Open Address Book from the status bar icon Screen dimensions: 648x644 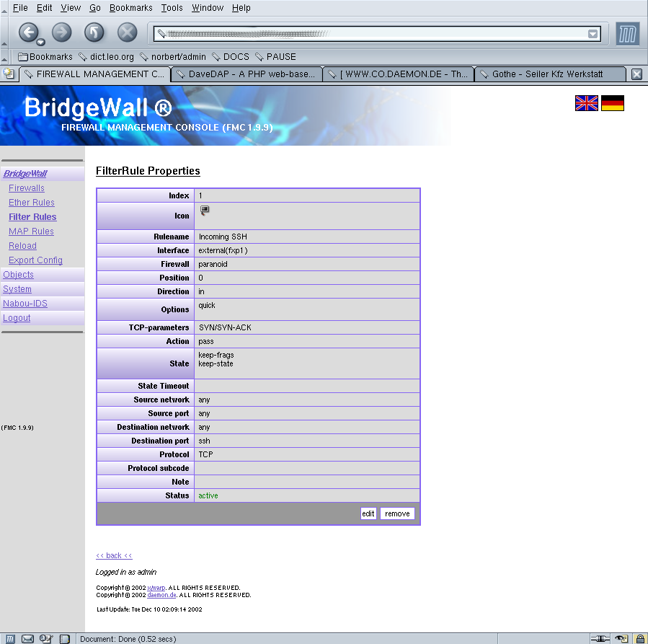[x=64, y=639]
